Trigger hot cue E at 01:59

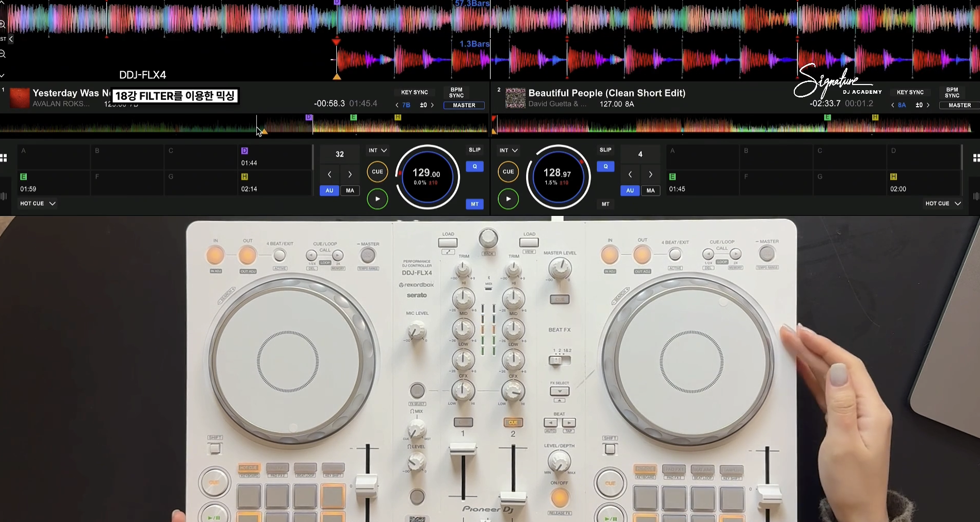[54, 182]
